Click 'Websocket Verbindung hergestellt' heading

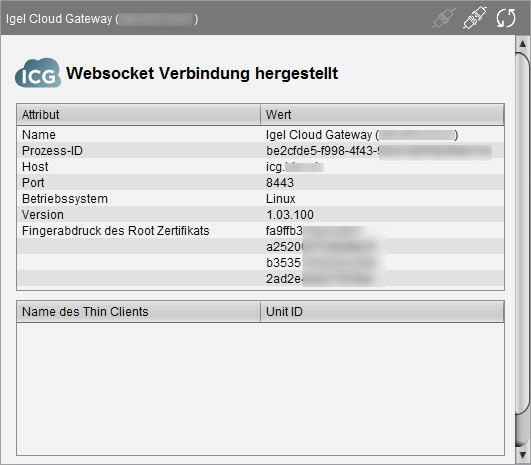coord(202,73)
